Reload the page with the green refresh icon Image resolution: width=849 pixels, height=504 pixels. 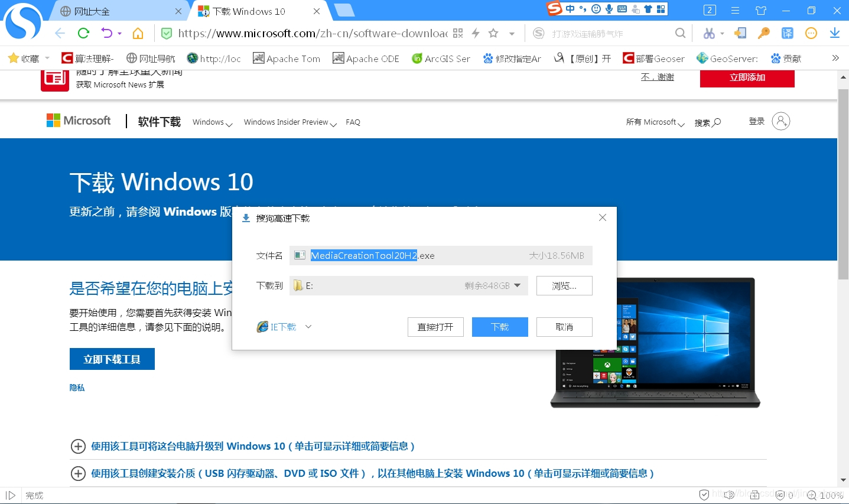(83, 33)
